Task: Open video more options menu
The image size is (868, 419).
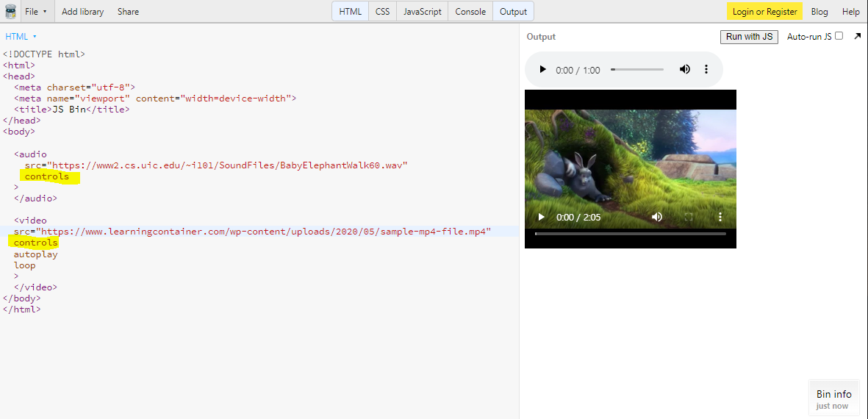Action: click(x=720, y=217)
